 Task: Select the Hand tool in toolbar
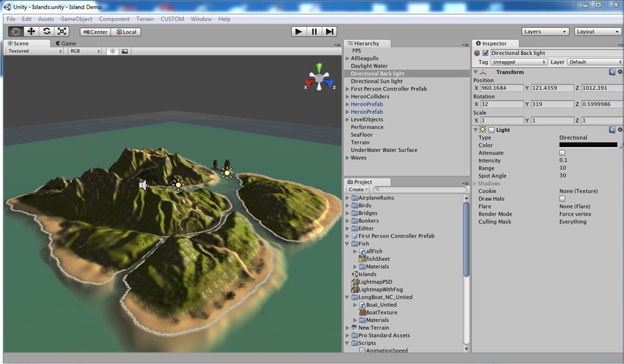tap(15, 32)
